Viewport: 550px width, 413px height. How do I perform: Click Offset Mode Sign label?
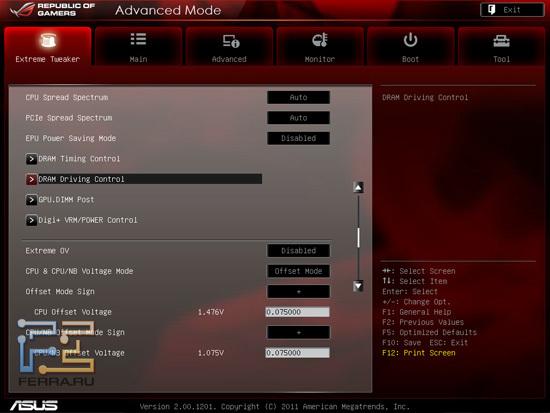[60, 292]
